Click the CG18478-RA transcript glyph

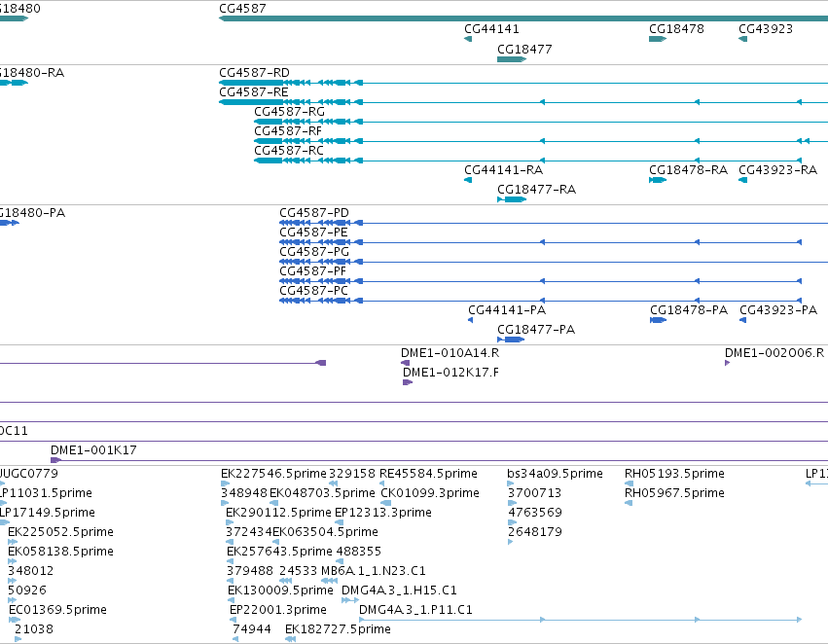pyautogui.click(x=658, y=180)
